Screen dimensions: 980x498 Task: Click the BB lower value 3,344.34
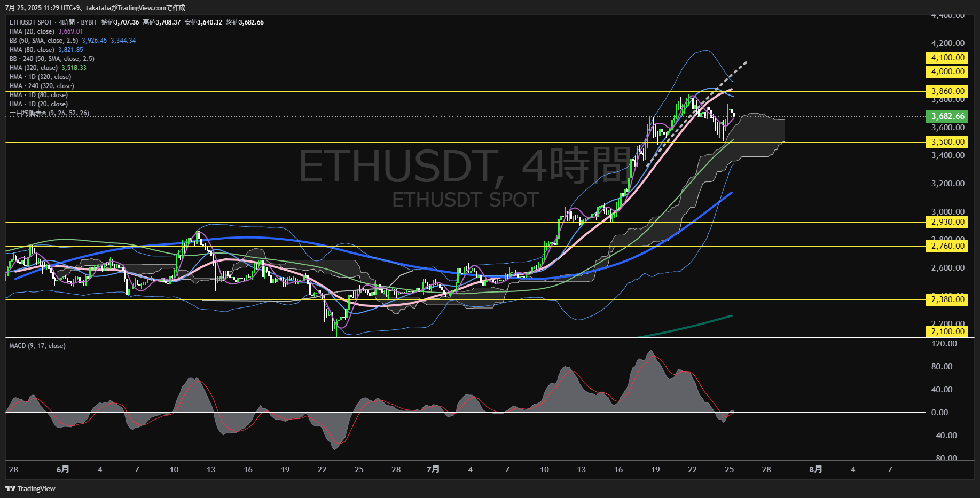tap(123, 41)
